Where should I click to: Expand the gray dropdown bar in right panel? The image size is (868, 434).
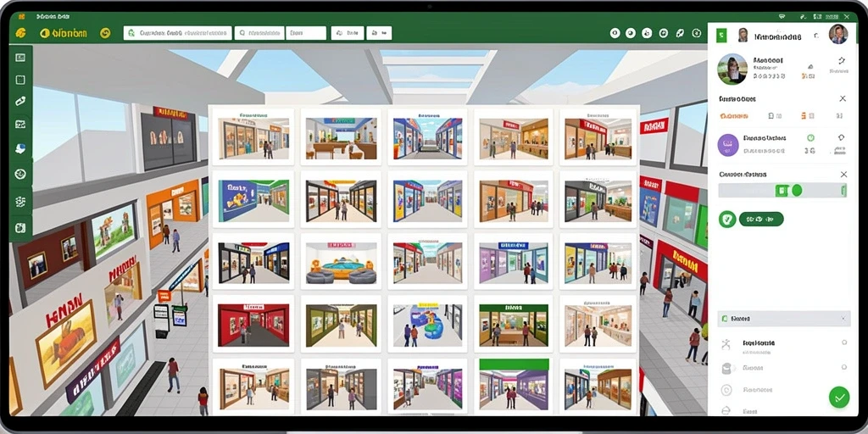[x=783, y=319]
